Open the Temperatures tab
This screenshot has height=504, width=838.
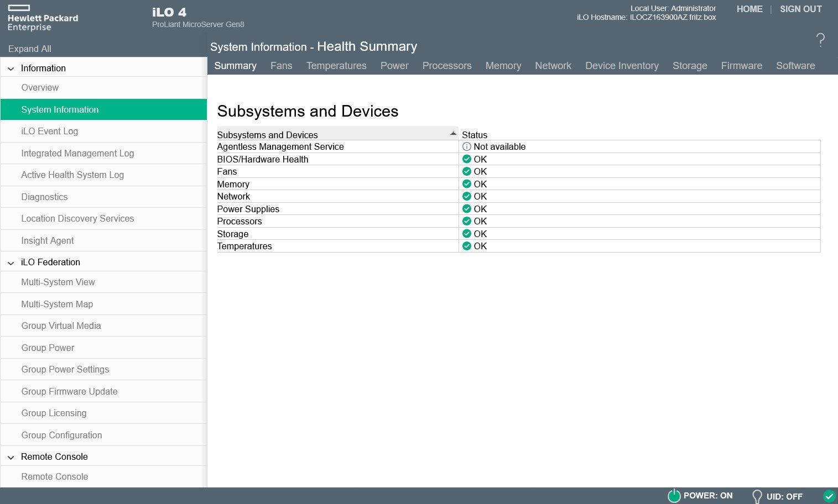click(x=336, y=66)
